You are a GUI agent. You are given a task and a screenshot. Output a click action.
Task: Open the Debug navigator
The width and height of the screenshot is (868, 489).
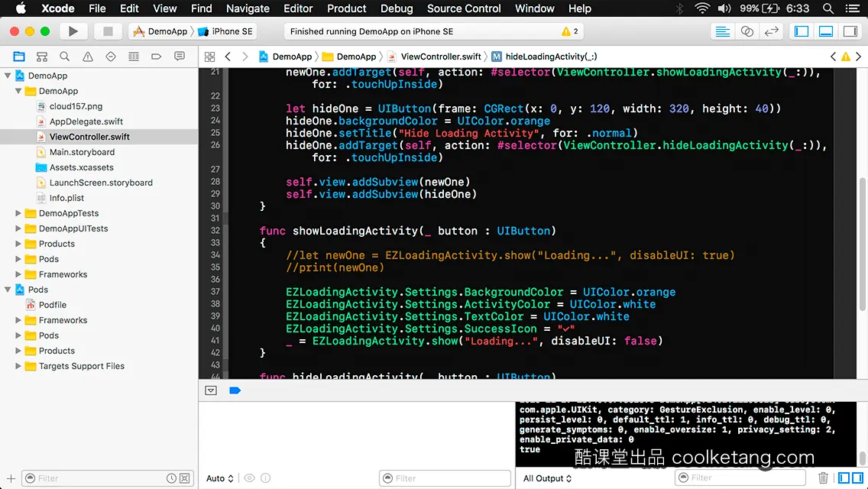point(134,57)
